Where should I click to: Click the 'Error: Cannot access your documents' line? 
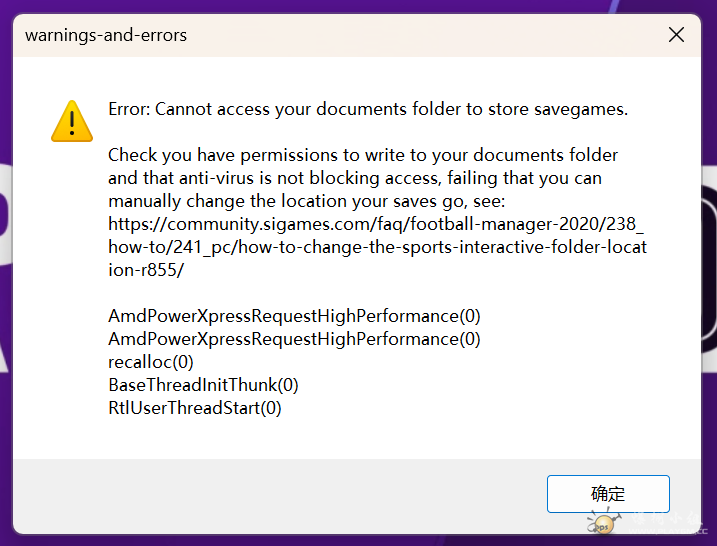(x=368, y=109)
